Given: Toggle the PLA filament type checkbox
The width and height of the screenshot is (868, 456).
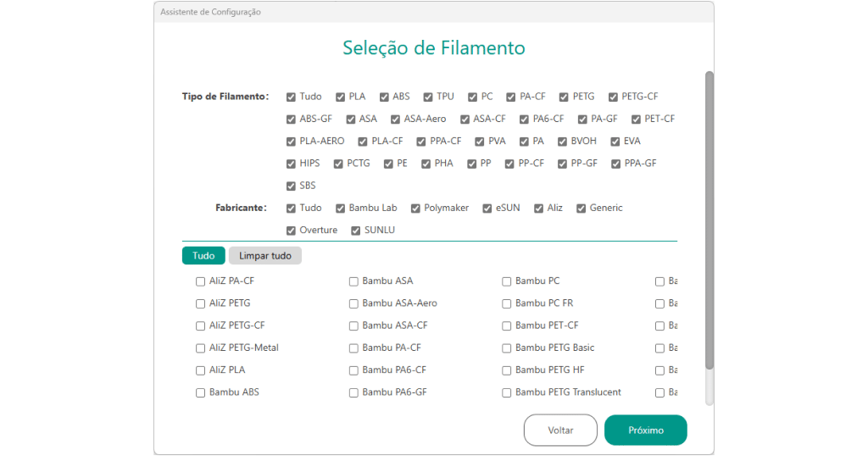Looking at the screenshot, I should click(340, 97).
